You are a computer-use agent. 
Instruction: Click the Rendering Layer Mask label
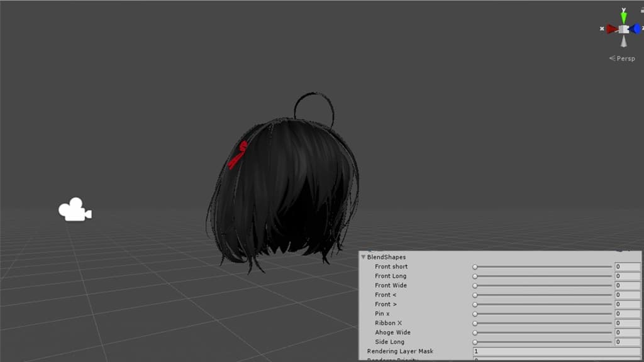[400, 351]
